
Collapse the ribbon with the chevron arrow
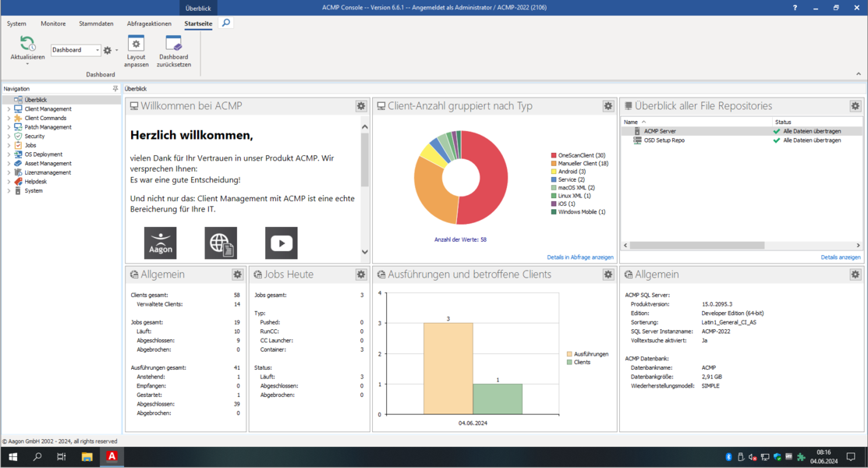point(858,74)
